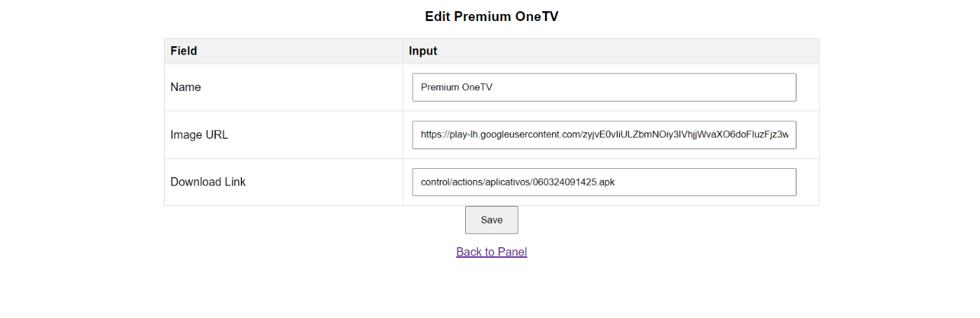The image size is (980, 318).
Task: Click the 'Field' column header
Action: pyautogui.click(x=184, y=51)
